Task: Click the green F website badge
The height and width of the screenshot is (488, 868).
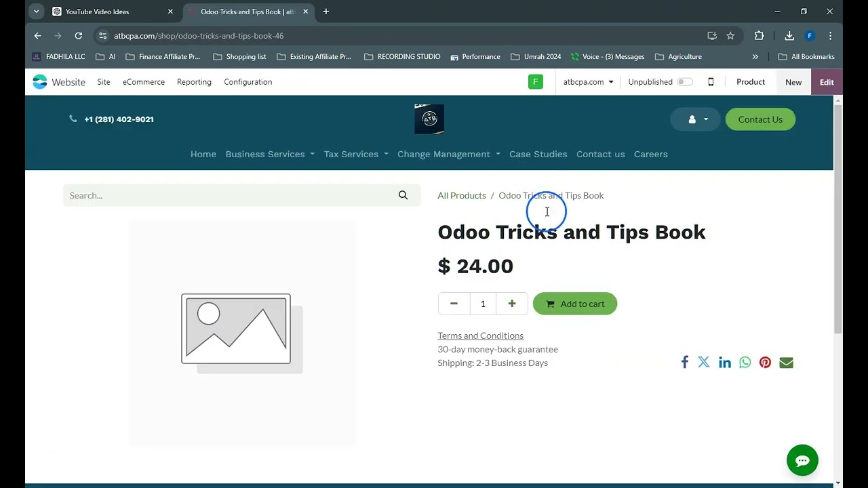Action: [536, 82]
